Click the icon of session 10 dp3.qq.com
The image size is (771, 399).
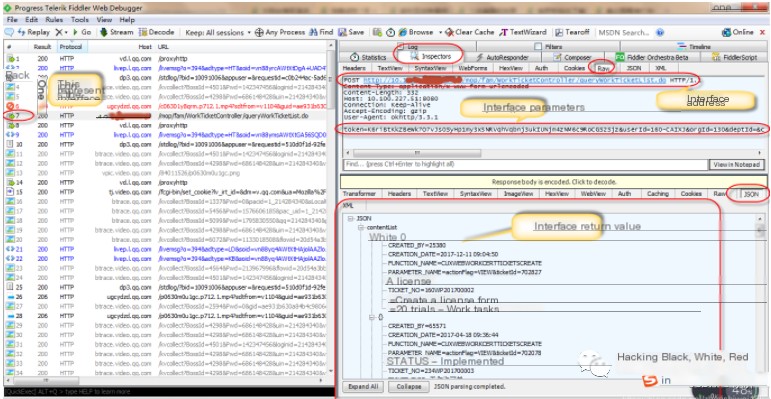(x=11, y=144)
